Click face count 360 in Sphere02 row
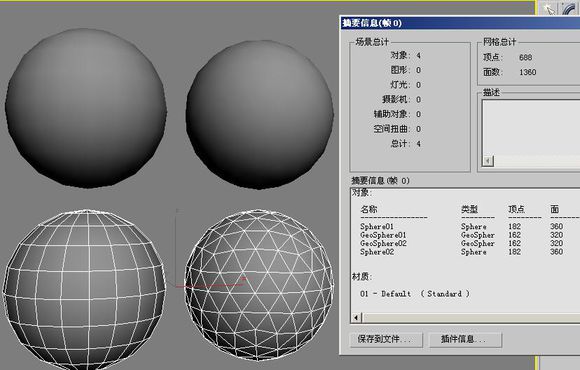The height and width of the screenshot is (370, 580). [x=556, y=252]
